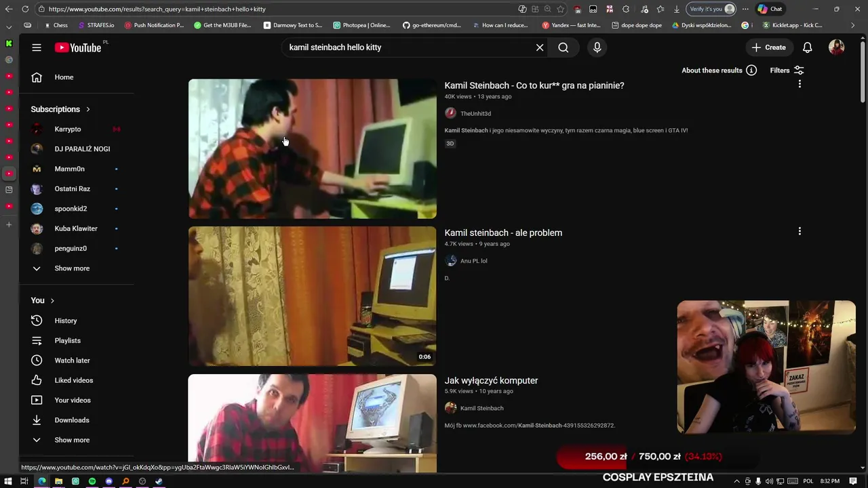Screen dimensions: 868x488
Task: Open Kuba Klawiter channel
Action: point(77,228)
